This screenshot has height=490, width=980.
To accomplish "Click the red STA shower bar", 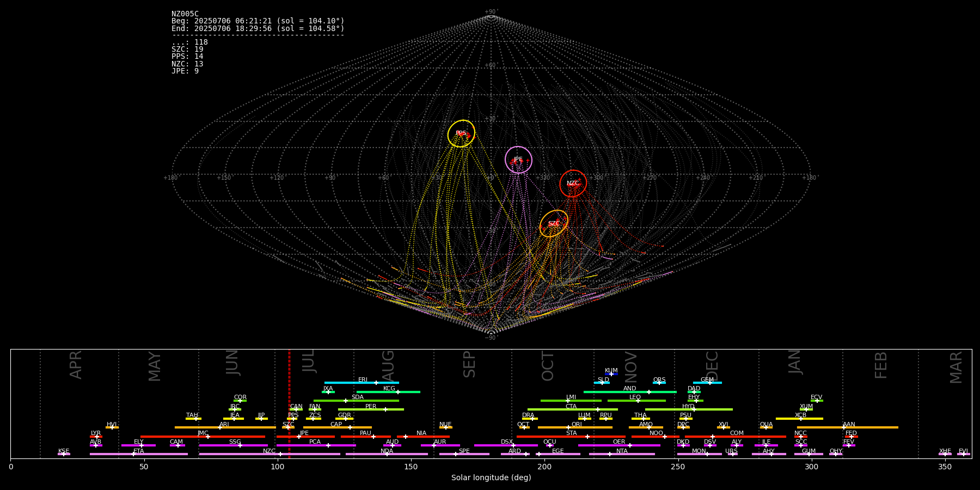I will [571, 437].
